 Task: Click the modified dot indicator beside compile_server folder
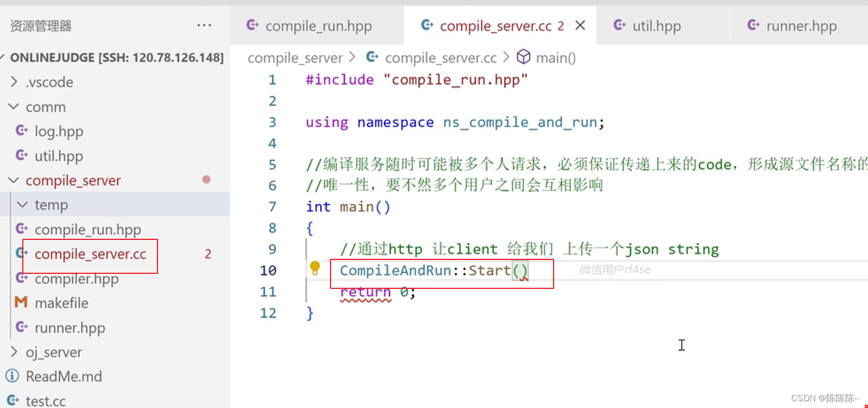(x=206, y=180)
